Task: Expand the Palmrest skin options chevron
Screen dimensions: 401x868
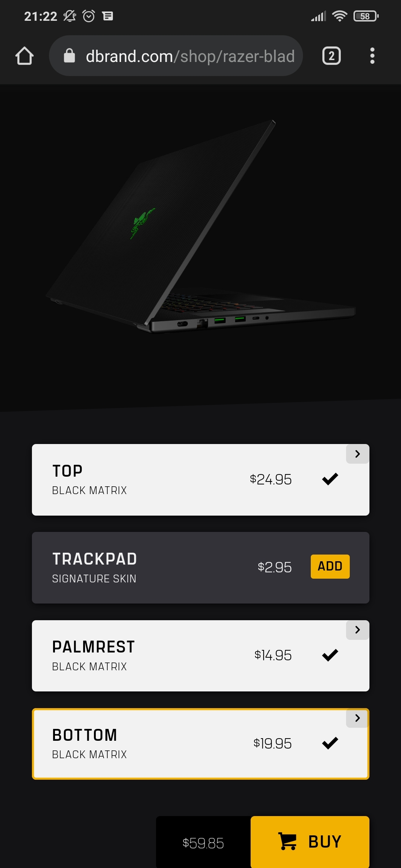Action: pos(358,630)
